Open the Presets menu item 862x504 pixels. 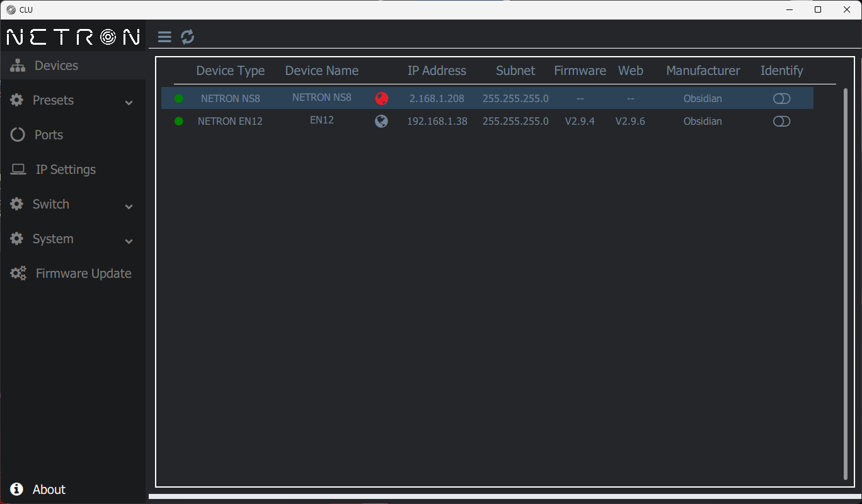(73, 100)
